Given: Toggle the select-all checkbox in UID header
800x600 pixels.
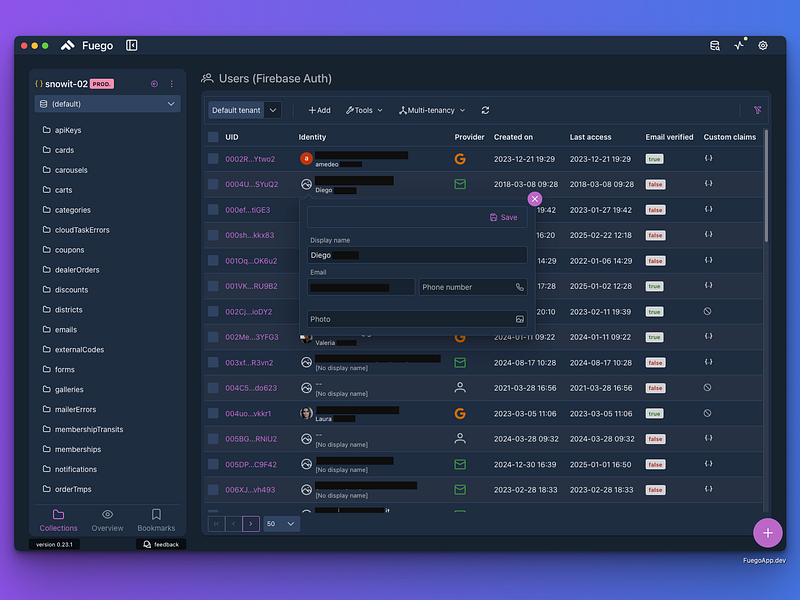Looking at the screenshot, I should coord(213,137).
